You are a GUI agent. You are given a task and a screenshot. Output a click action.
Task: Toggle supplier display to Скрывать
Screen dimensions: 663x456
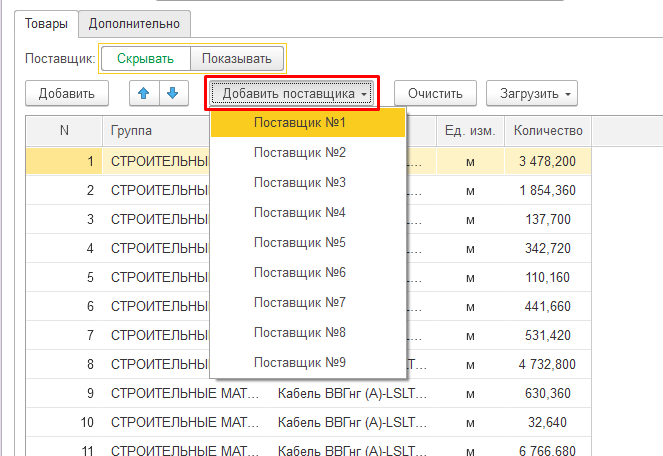(x=145, y=59)
